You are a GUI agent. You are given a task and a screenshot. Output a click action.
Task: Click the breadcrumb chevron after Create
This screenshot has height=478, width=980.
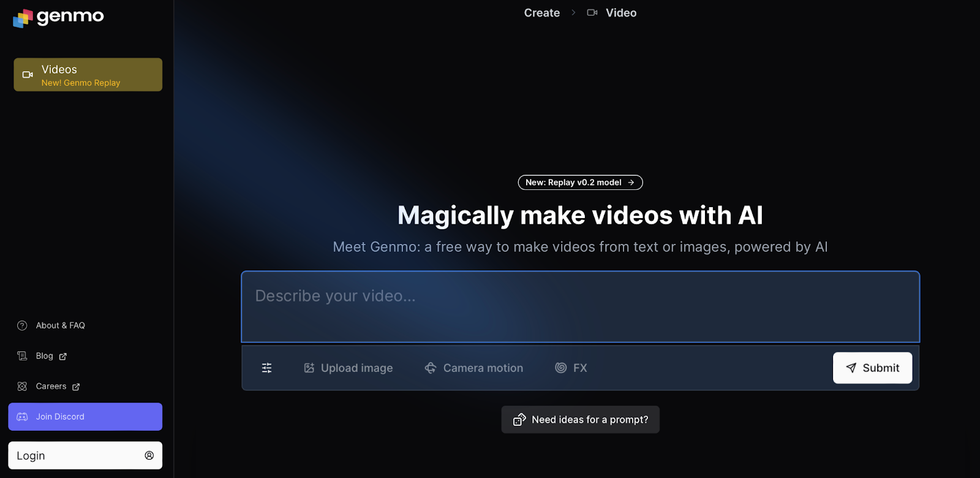tap(573, 13)
